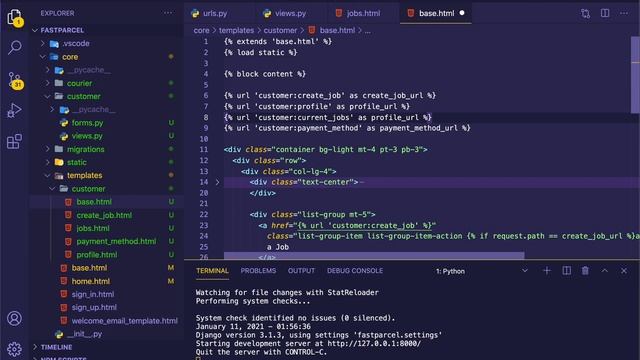
Task: Open the Explorer view in activity bar
Action: tap(15, 17)
